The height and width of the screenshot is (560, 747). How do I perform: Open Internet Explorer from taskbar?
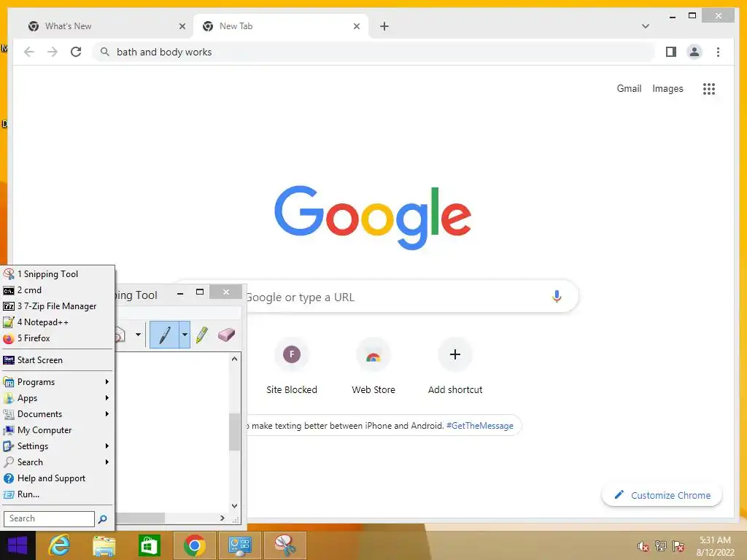(60, 545)
